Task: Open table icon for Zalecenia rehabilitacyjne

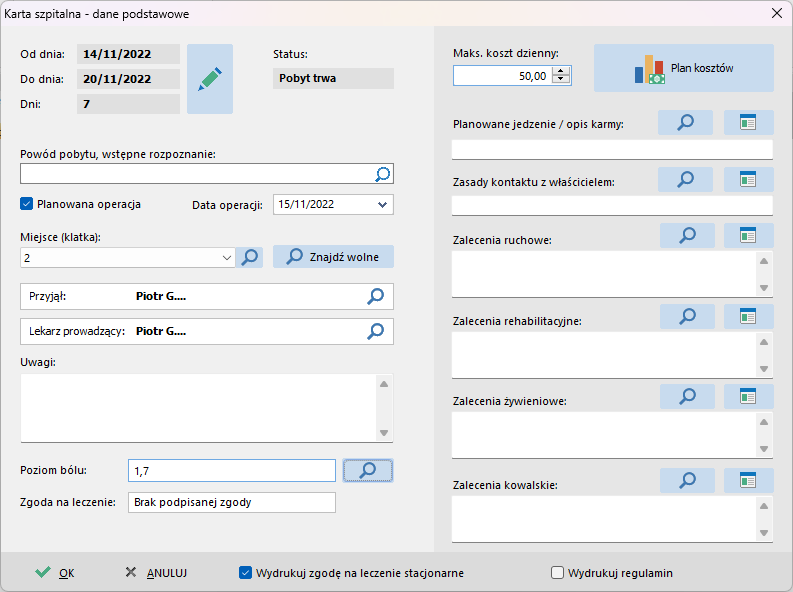Action: tap(748, 316)
